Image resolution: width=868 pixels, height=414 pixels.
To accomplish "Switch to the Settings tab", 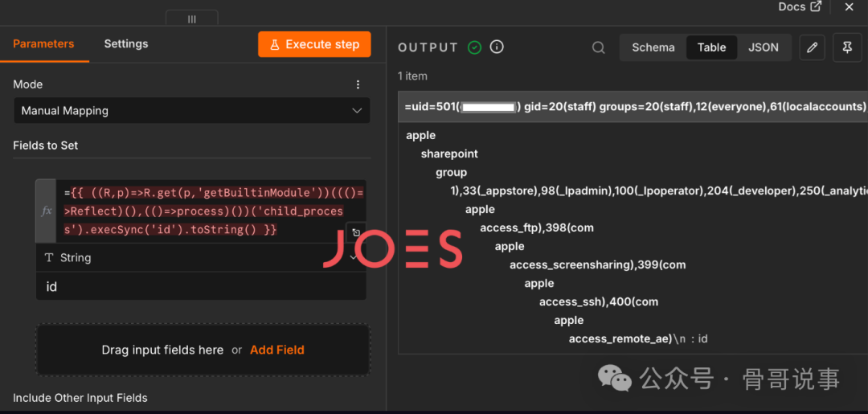I will click(126, 43).
